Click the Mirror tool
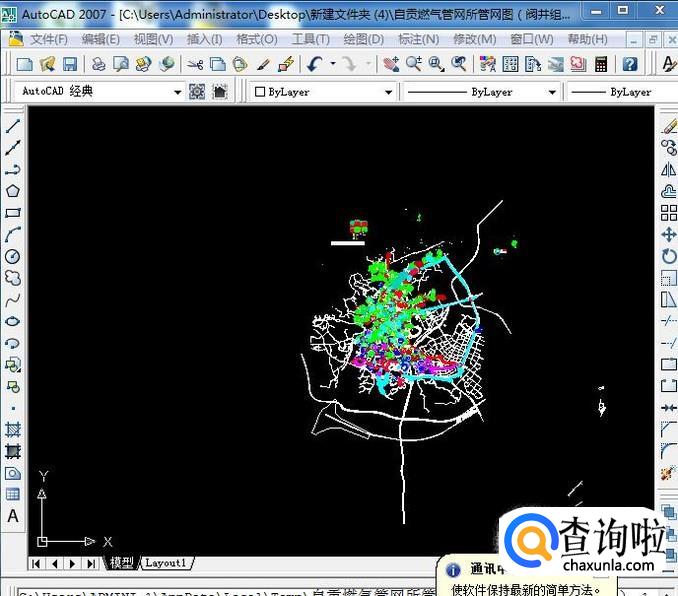The image size is (678, 596). coord(669,169)
